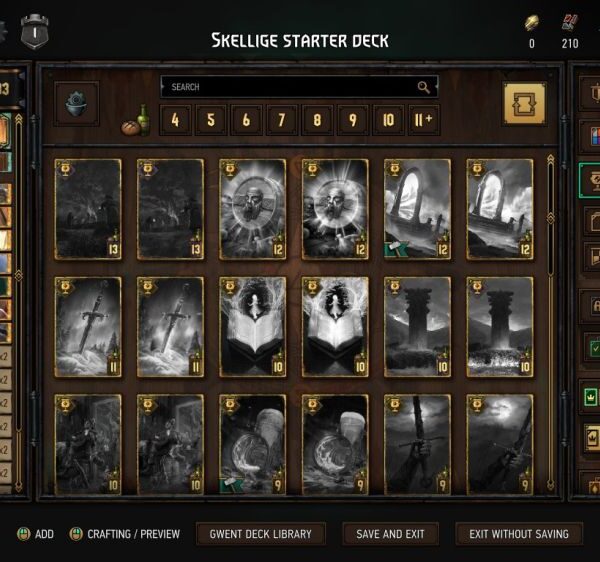Open the Gwent Deck Library
The width and height of the screenshot is (600, 562).
(x=261, y=534)
